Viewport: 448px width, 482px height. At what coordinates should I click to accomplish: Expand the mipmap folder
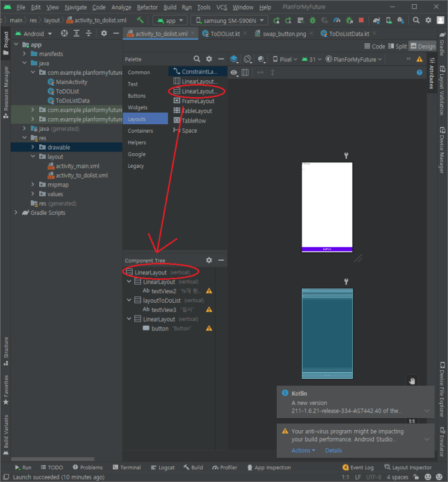33,185
